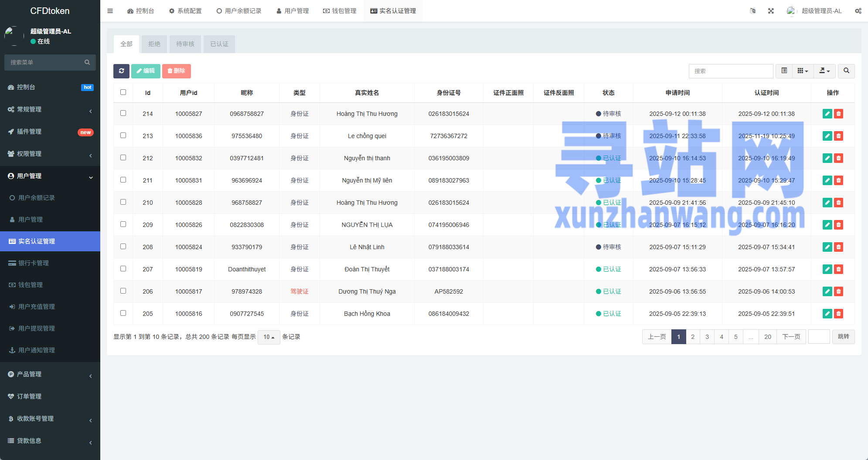Tick the checkbox for row Id 212
This screenshot has width=868, height=460.
click(123, 158)
